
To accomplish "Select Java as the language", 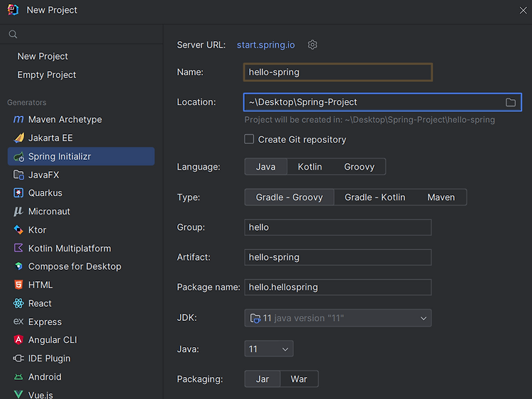I will (x=266, y=167).
